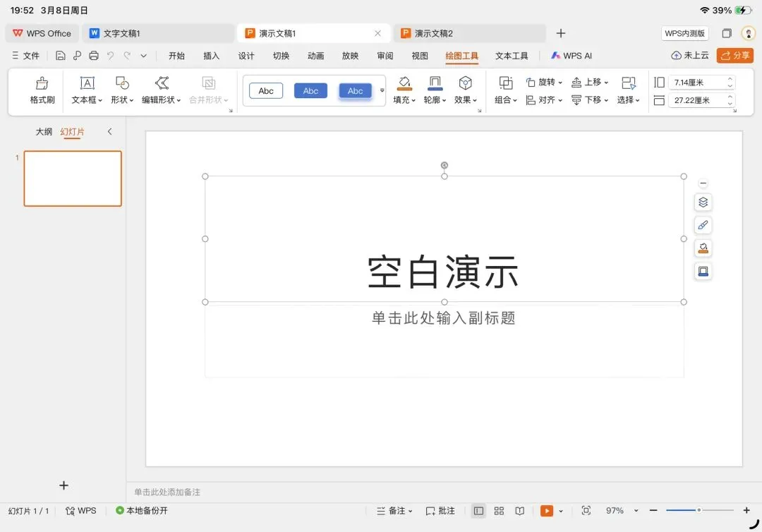The height and width of the screenshot is (532, 762).
Task: Click the export/output icon beside Save
Action: click(x=77, y=55)
